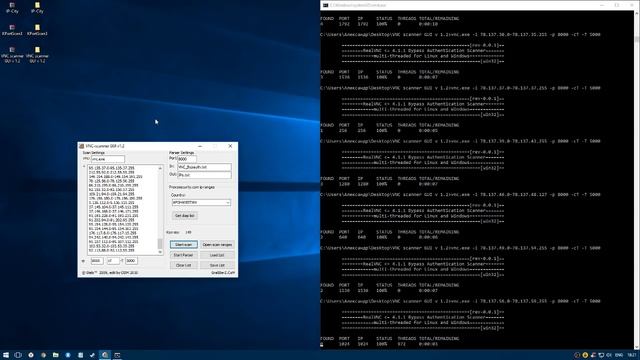The width and height of the screenshot is (640, 360).
Task: Minimize the VNC scanner GUI window
Action: [x=200, y=146]
